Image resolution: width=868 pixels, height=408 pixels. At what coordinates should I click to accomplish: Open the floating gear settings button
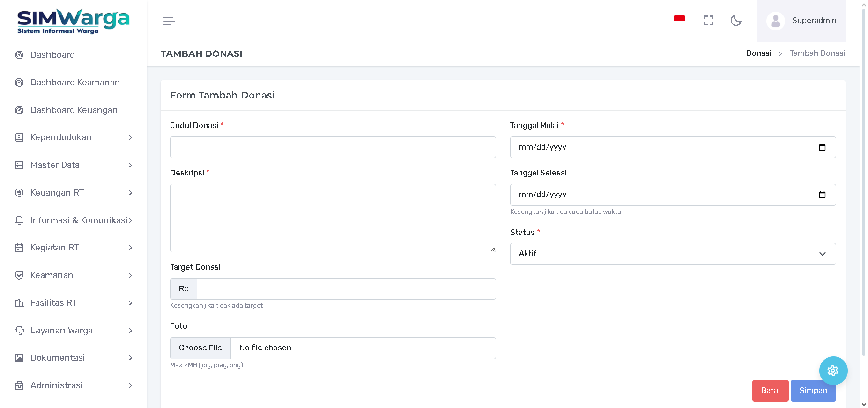tap(833, 370)
